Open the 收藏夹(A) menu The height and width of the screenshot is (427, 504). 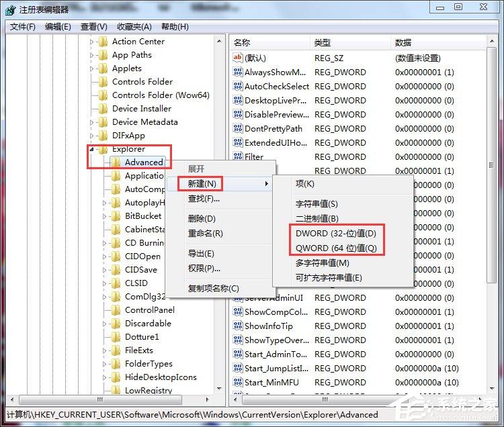(x=134, y=27)
